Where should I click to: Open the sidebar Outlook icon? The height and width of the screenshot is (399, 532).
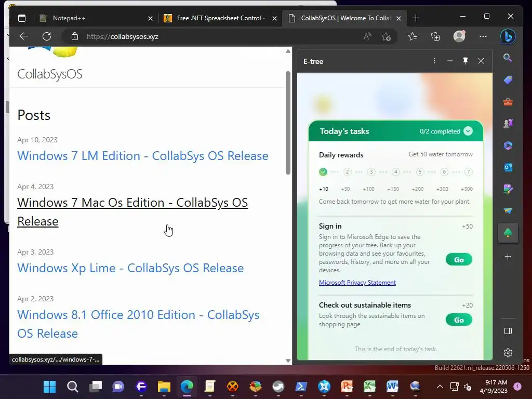point(508,167)
